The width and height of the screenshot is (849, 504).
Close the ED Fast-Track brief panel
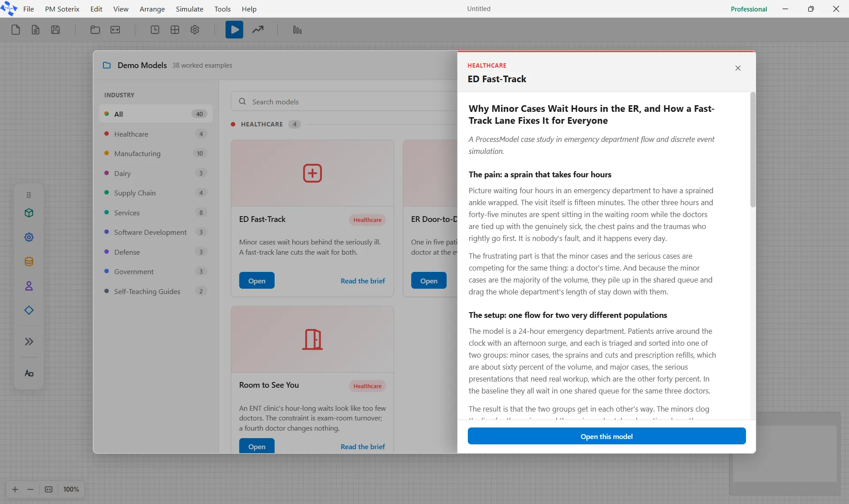[738, 68]
